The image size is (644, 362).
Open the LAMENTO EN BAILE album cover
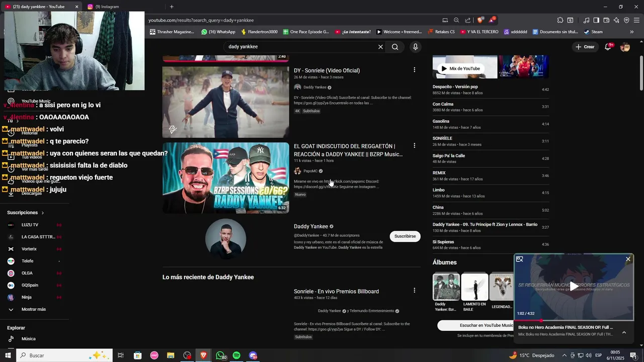click(x=474, y=287)
